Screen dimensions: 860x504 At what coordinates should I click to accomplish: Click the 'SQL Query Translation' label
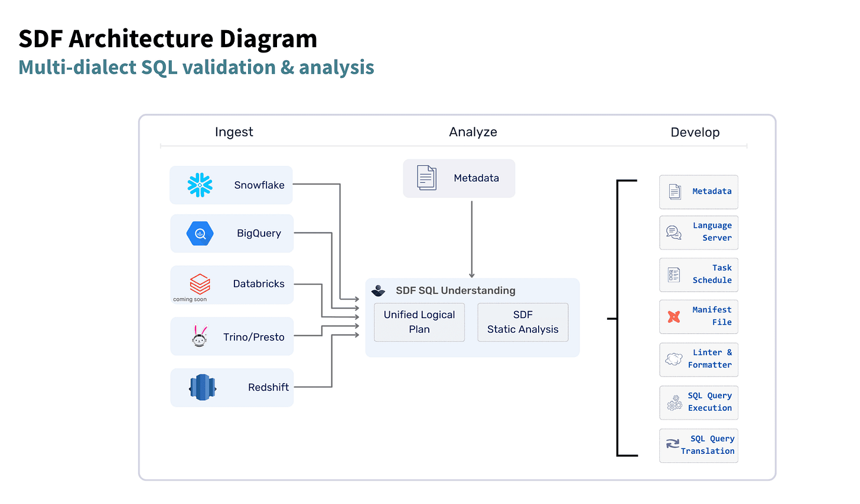coord(708,445)
